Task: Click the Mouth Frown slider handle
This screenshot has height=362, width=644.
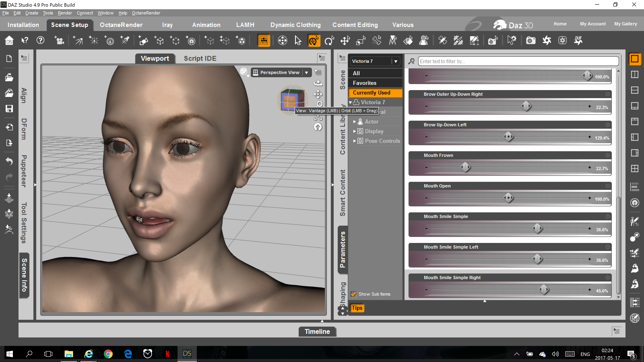Action: point(465,167)
